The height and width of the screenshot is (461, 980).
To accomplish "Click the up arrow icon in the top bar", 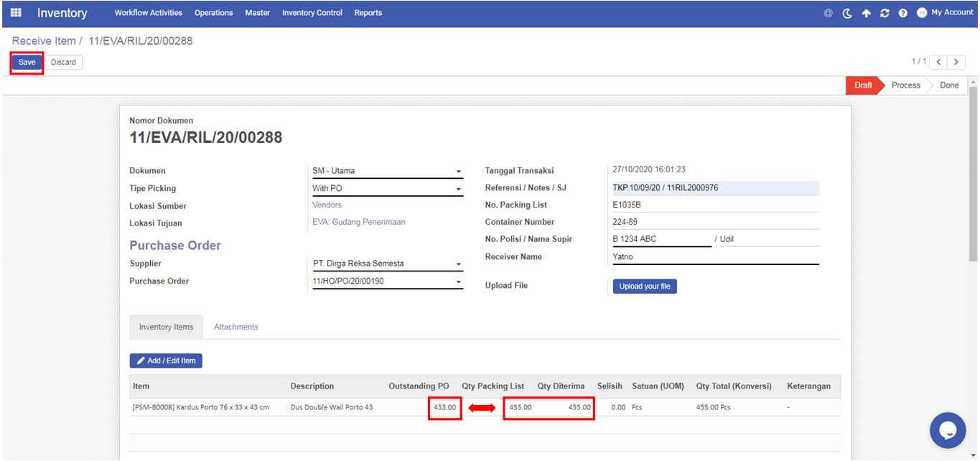I will click(866, 13).
